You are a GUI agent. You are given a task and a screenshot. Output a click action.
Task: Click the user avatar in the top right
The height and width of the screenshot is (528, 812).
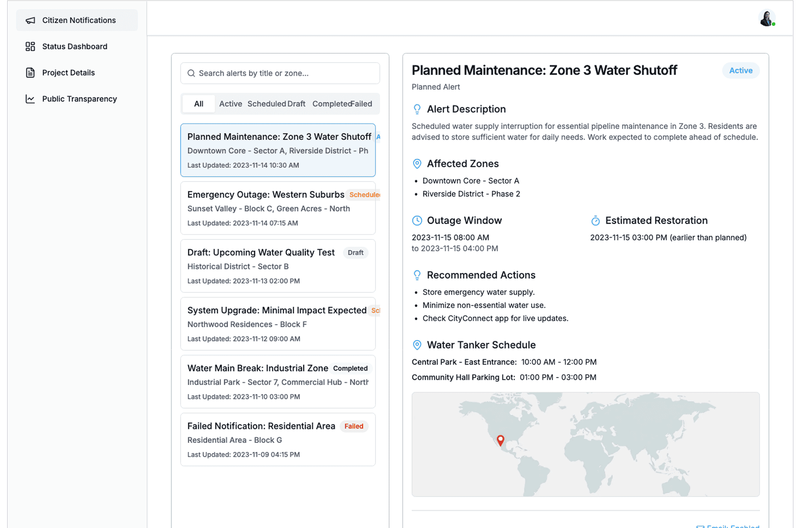(x=766, y=19)
